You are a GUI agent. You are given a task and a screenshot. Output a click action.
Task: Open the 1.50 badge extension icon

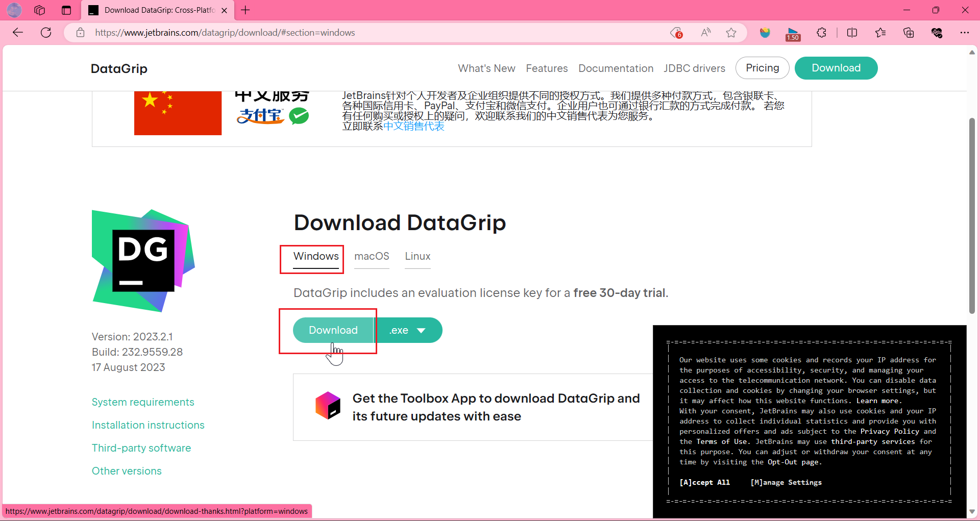pos(793,34)
